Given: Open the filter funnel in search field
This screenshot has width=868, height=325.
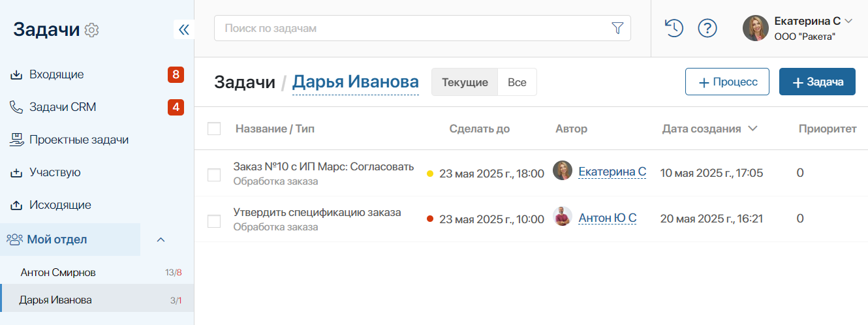Looking at the screenshot, I should [x=617, y=28].
